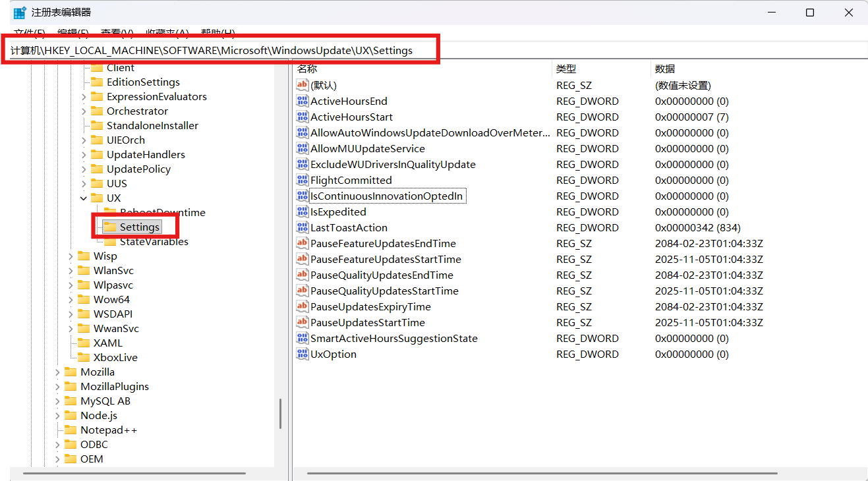This screenshot has height=481, width=868.
Task: Expand the ExpressionEvaluators key
Action: click(84, 96)
